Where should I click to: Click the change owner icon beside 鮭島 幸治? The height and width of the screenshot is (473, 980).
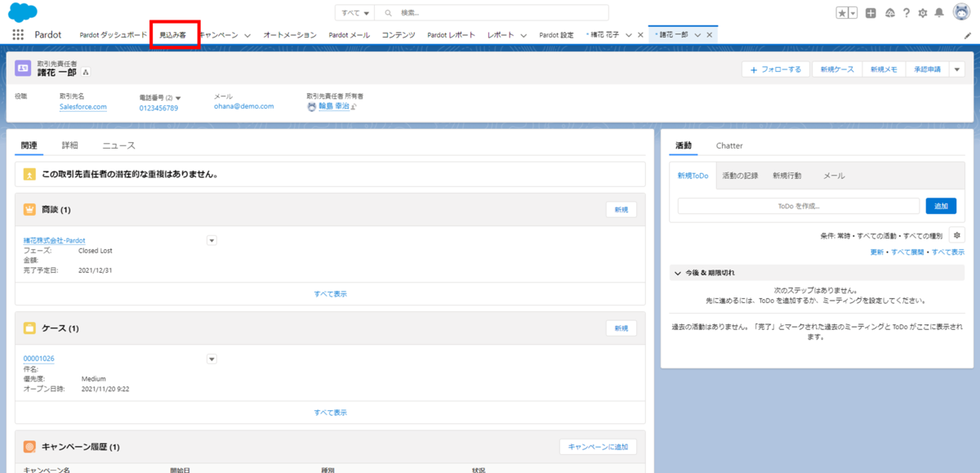[353, 106]
